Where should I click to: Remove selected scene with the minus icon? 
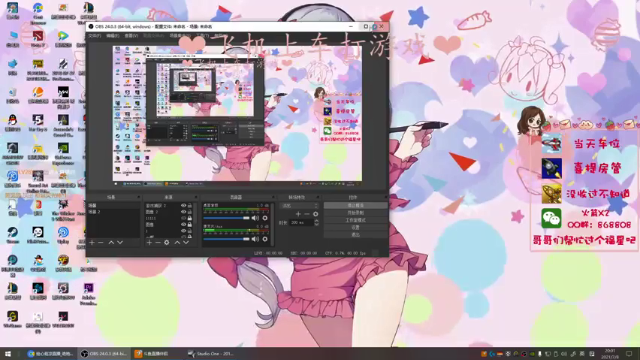pyautogui.click(x=101, y=242)
